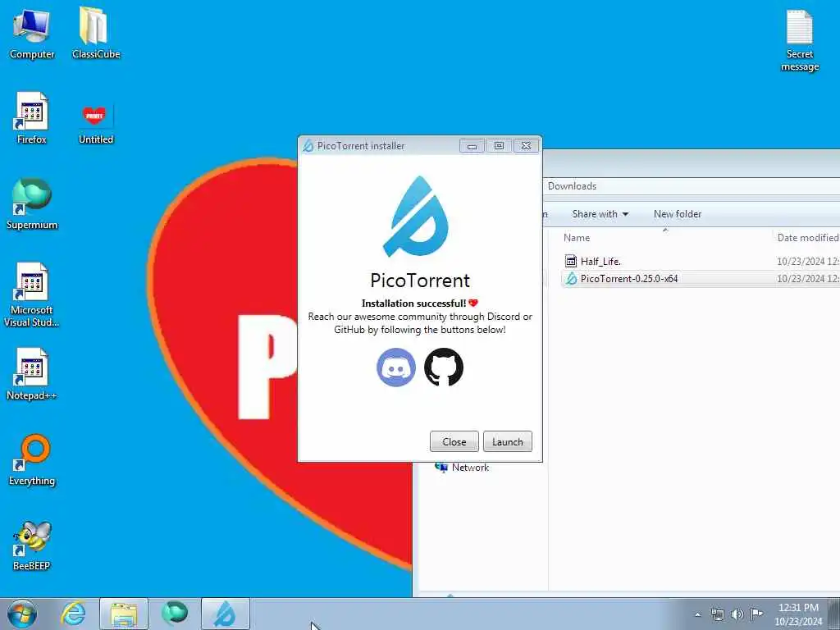Open the Windows Start orb
The width and height of the screenshot is (840, 630).
pos(22,614)
